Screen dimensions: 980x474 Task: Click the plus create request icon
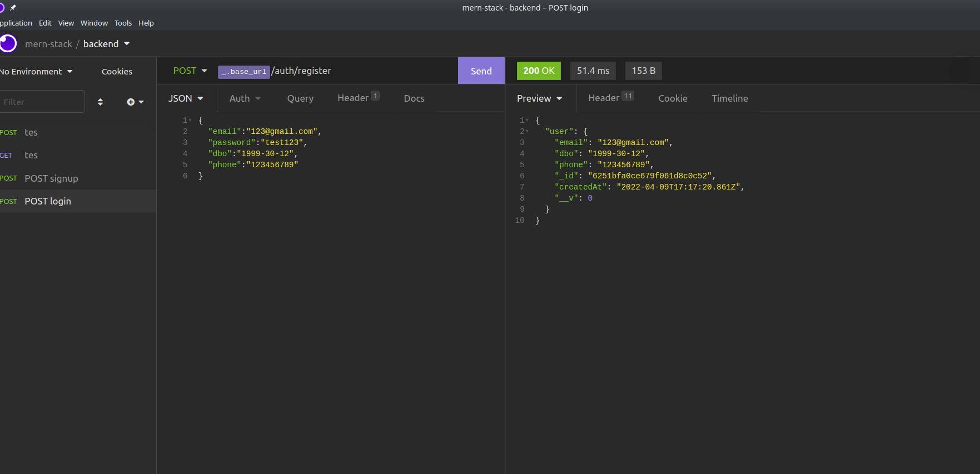[x=131, y=102]
